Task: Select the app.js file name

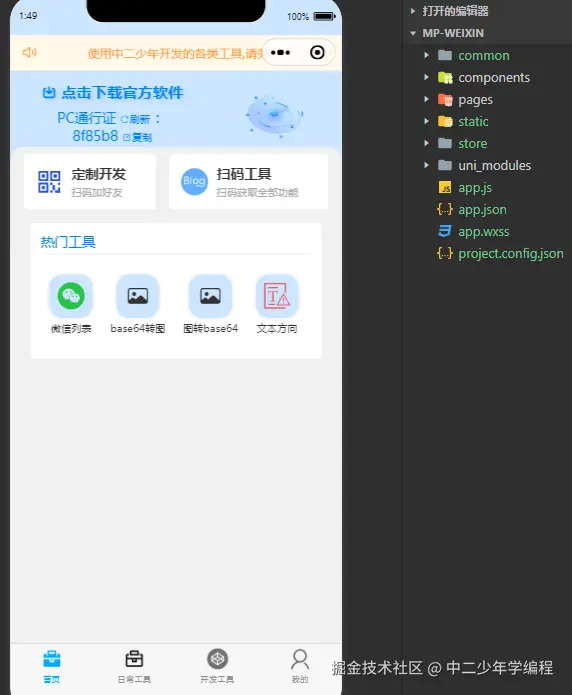Action: 475,187
